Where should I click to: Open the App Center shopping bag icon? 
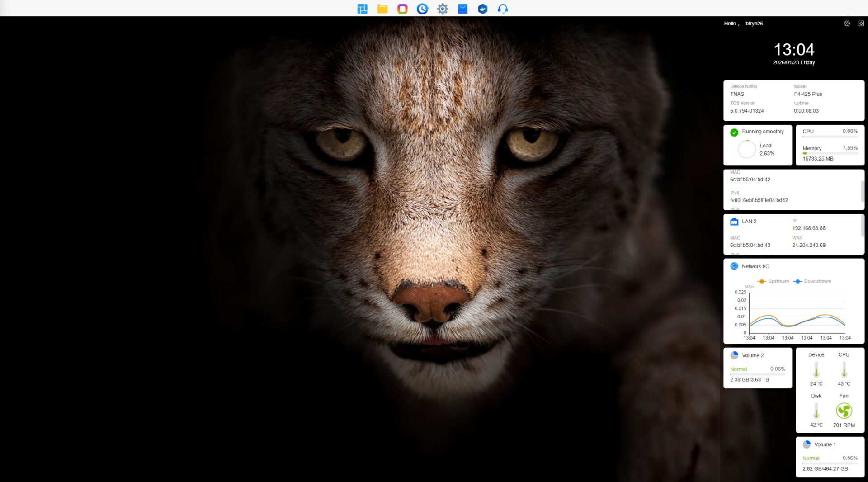pyautogui.click(x=462, y=9)
